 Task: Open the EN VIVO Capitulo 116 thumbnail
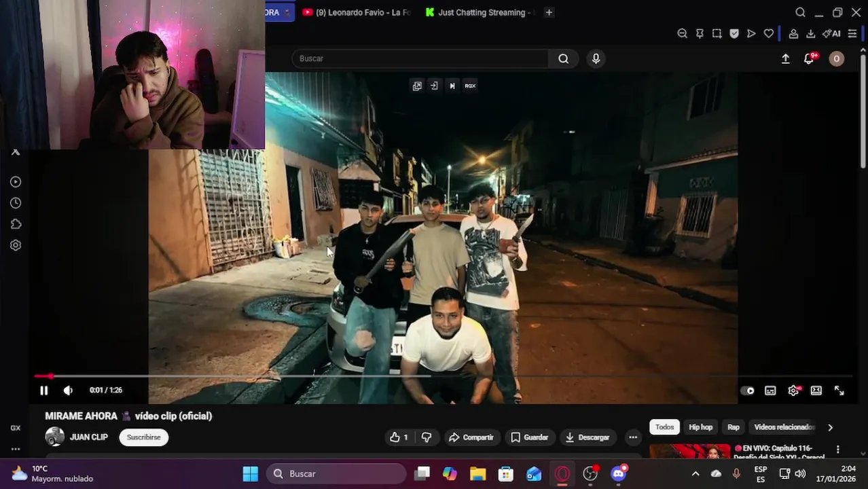click(x=689, y=451)
